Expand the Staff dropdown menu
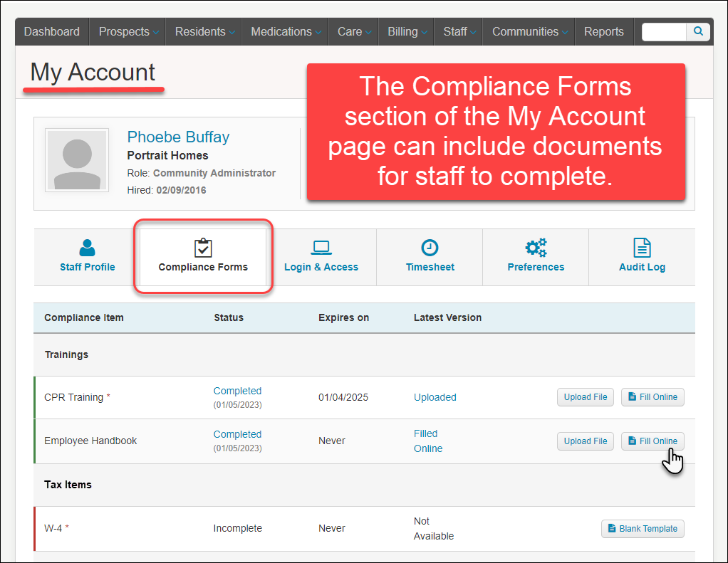 point(458,31)
